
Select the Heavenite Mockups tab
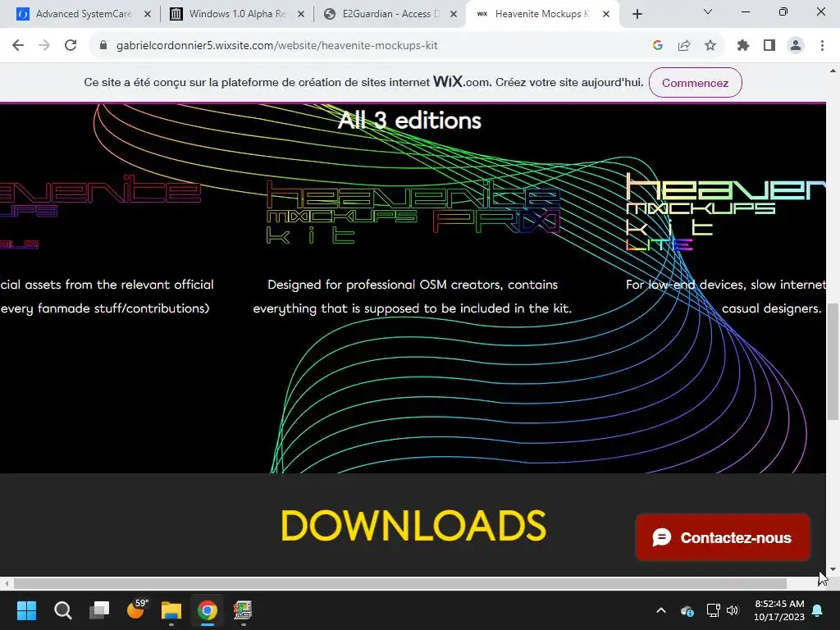pyautogui.click(x=541, y=14)
